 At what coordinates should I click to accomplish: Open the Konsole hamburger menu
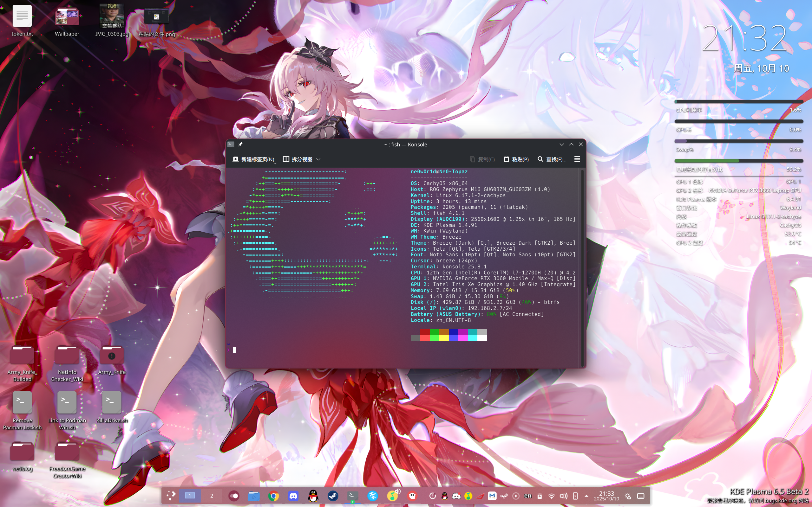coord(577,159)
